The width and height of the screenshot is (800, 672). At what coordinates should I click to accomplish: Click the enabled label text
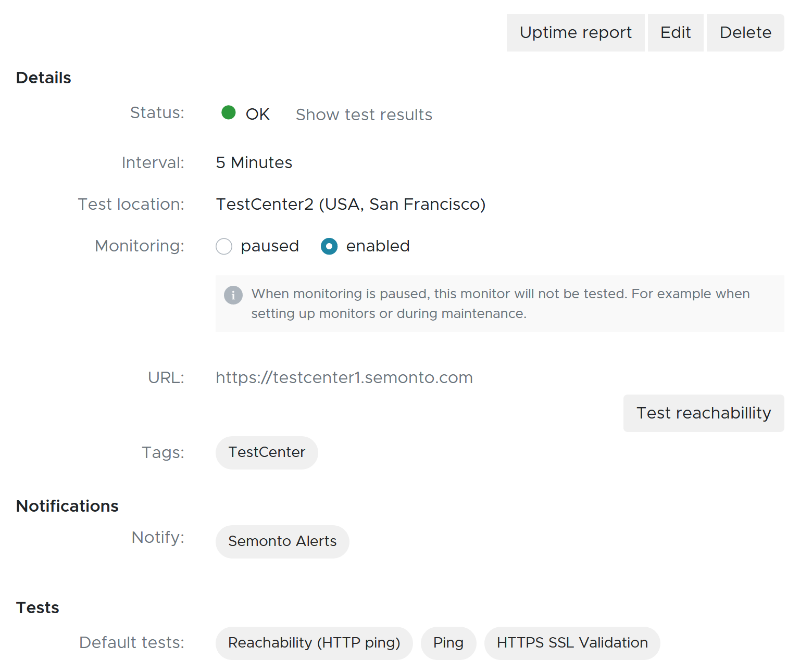378,246
